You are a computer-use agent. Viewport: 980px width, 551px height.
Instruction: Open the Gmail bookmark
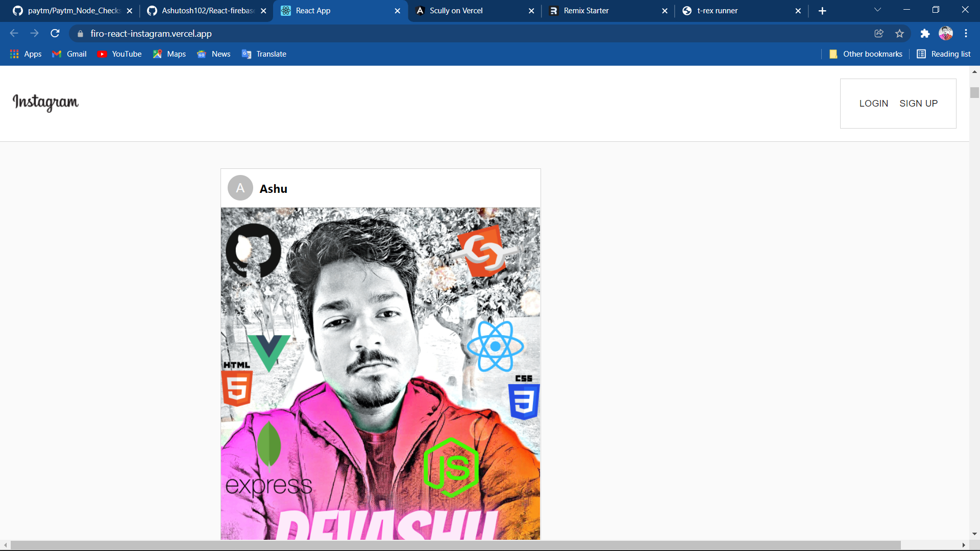pyautogui.click(x=69, y=54)
